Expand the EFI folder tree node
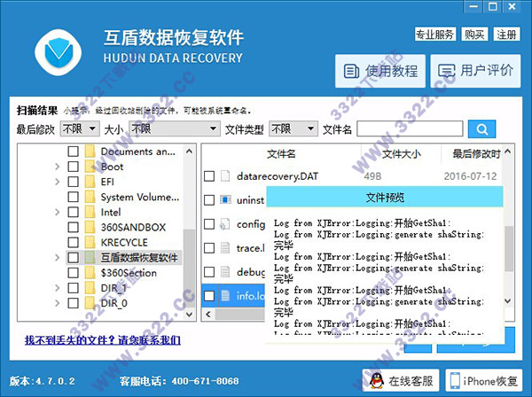This screenshot has width=532, height=397. coord(57,182)
